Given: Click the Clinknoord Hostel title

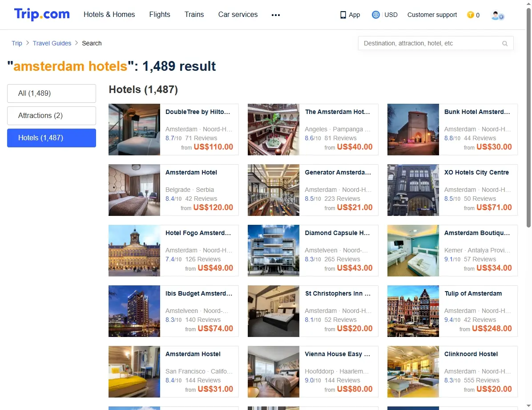Looking at the screenshot, I should [471, 354].
